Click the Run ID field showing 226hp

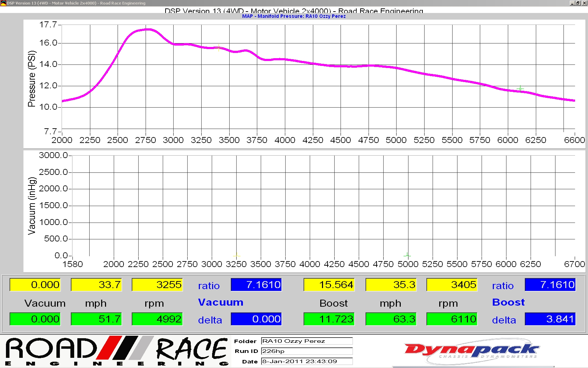pyautogui.click(x=307, y=351)
